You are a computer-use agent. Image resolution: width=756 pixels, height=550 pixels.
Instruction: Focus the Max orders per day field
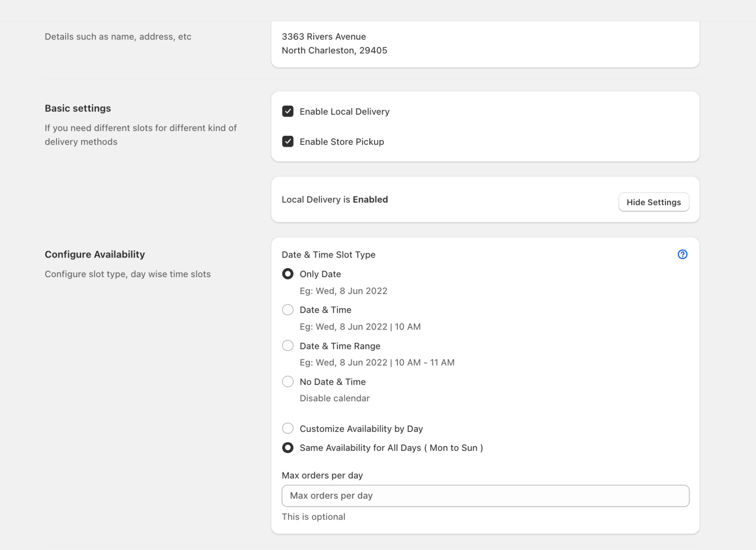click(x=485, y=496)
